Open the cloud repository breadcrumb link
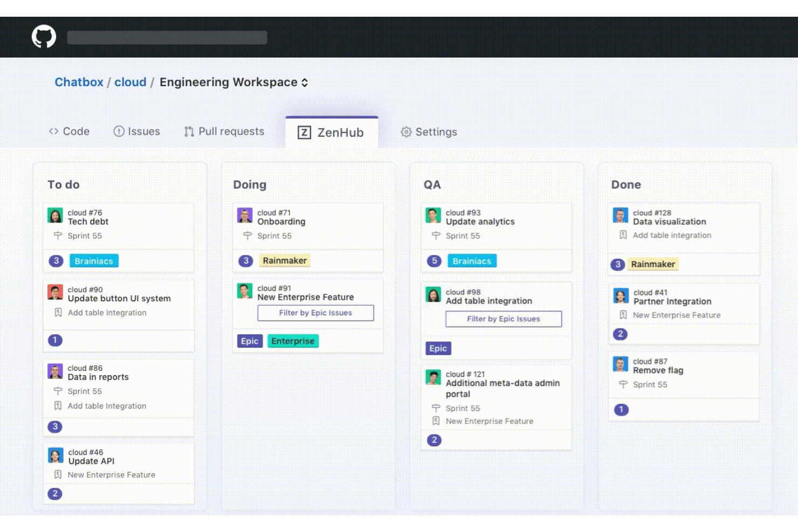The width and height of the screenshot is (798, 532). [130, 82]
